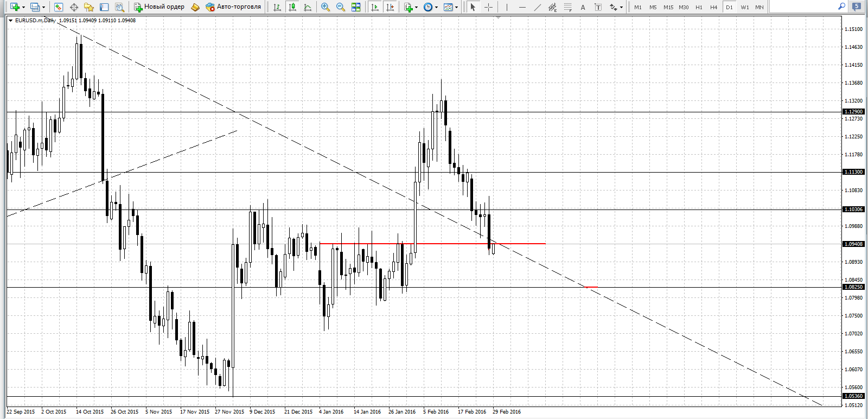
Task: Open the Profiles icon
Action: pos(35,7)
